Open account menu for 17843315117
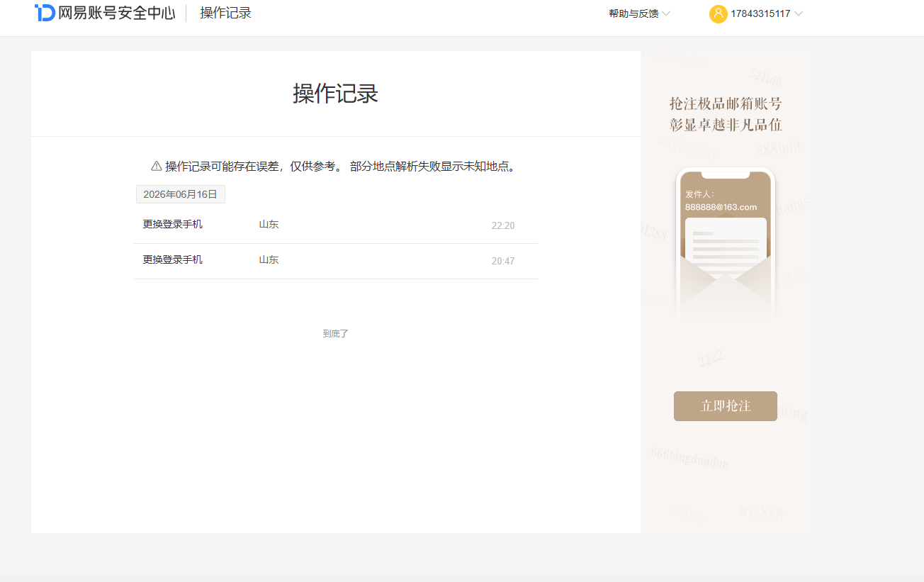 (756, 13)
